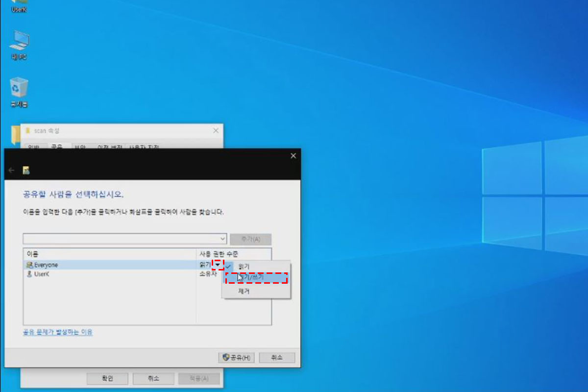
Task: Click 취소 in the sharing wizard
Action: 277,358
